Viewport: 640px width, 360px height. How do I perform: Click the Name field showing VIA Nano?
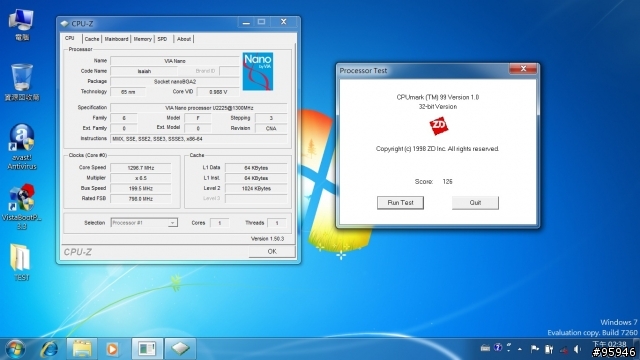[x=175, y=61]
